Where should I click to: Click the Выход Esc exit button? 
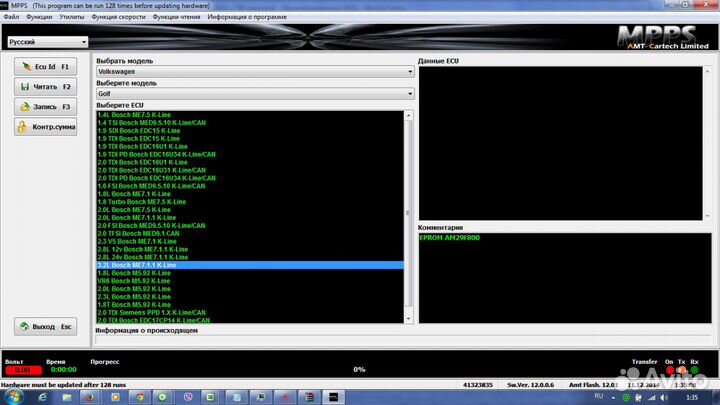pos(45,326)
